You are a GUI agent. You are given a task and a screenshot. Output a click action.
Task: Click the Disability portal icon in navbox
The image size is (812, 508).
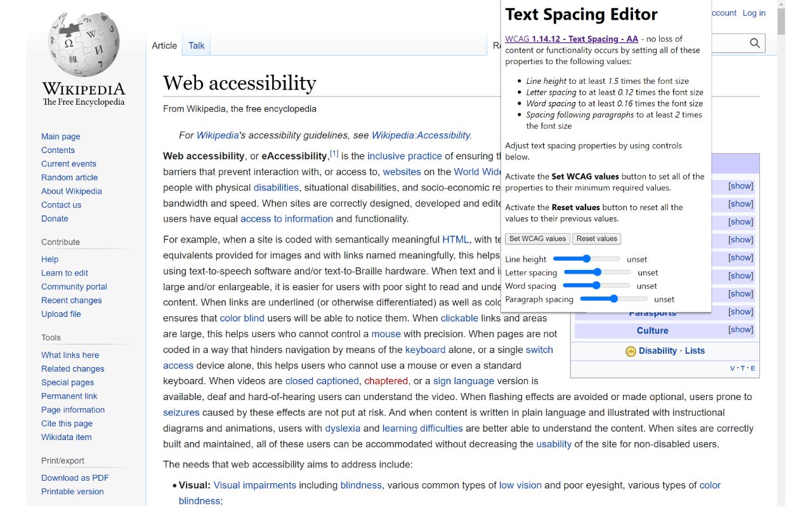pos(631,351)
